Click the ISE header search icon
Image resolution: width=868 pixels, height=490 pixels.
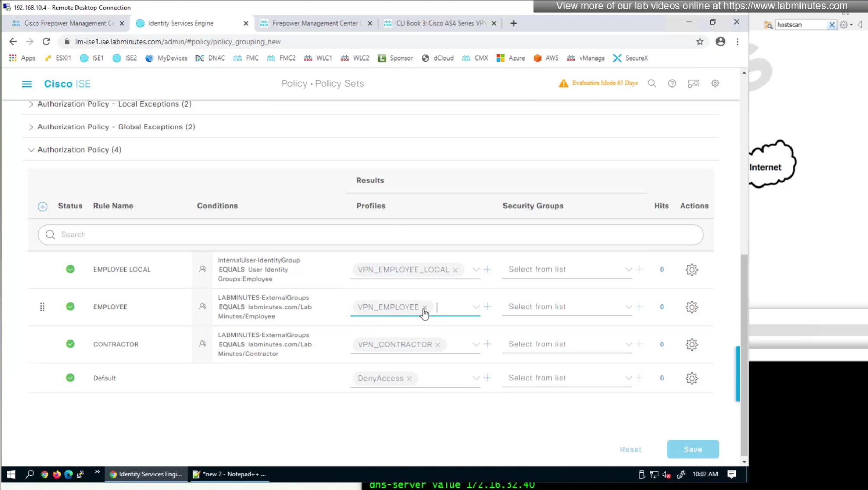[652, 83]
